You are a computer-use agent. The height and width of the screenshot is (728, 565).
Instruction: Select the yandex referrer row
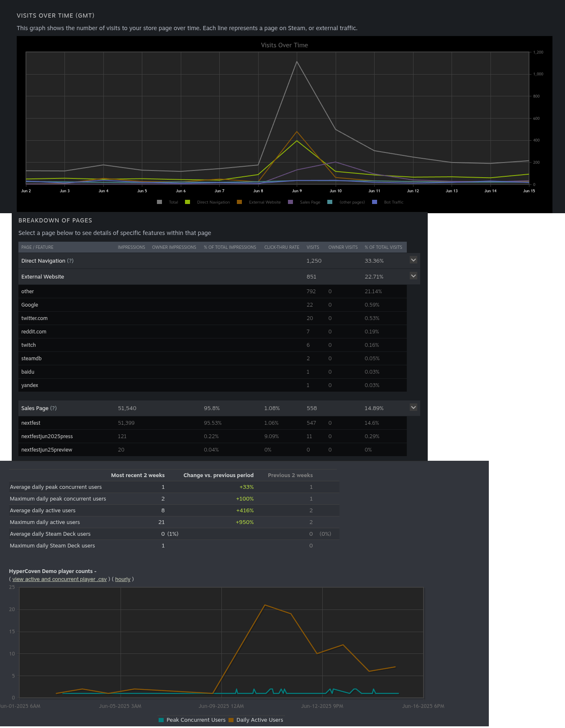coord(213,385)
